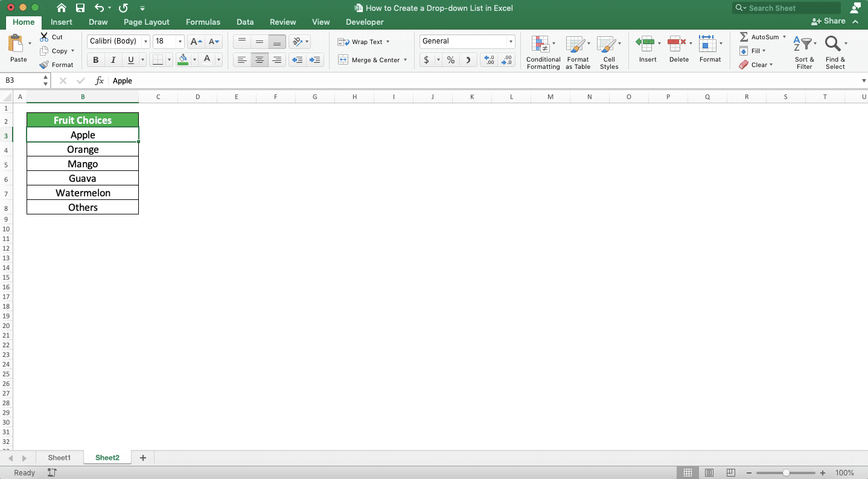Align text to the left
The image size is (868, 479).
(x=242, y=60)
